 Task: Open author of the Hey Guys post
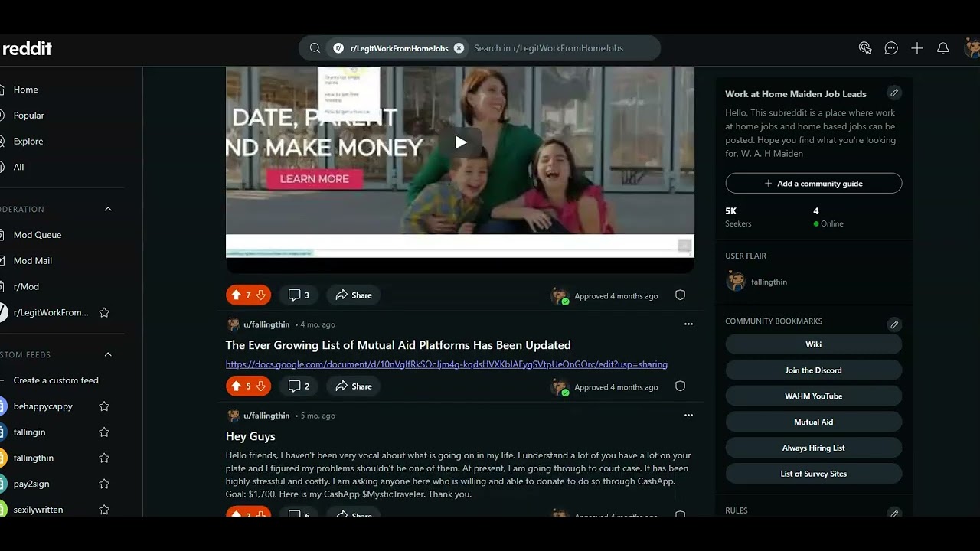266,416
